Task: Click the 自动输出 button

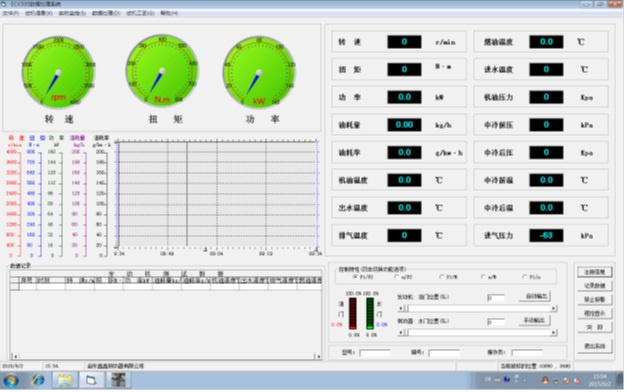Action: click(x=535, y=296)
